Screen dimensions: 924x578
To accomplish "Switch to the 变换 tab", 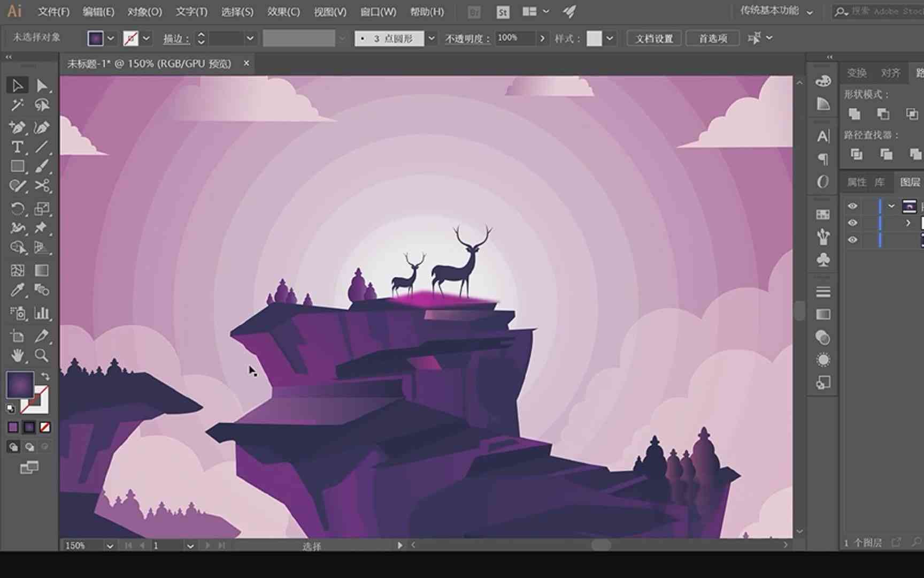I will (857, 73).
